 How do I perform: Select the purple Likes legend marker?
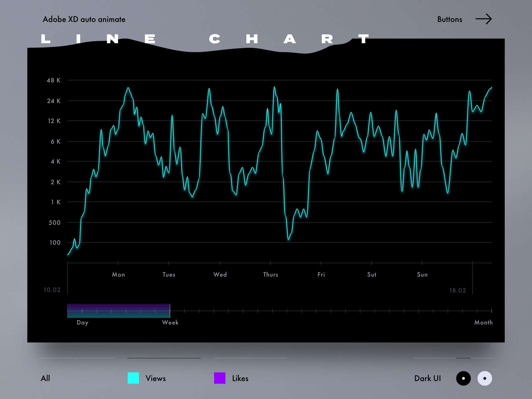pos(220,378)
